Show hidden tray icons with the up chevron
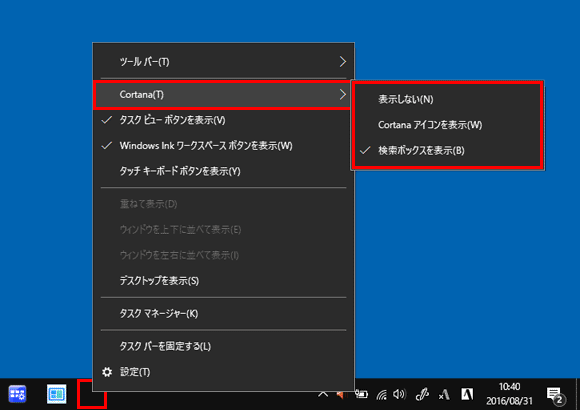 pyautogui.click(x=323, y=394)
